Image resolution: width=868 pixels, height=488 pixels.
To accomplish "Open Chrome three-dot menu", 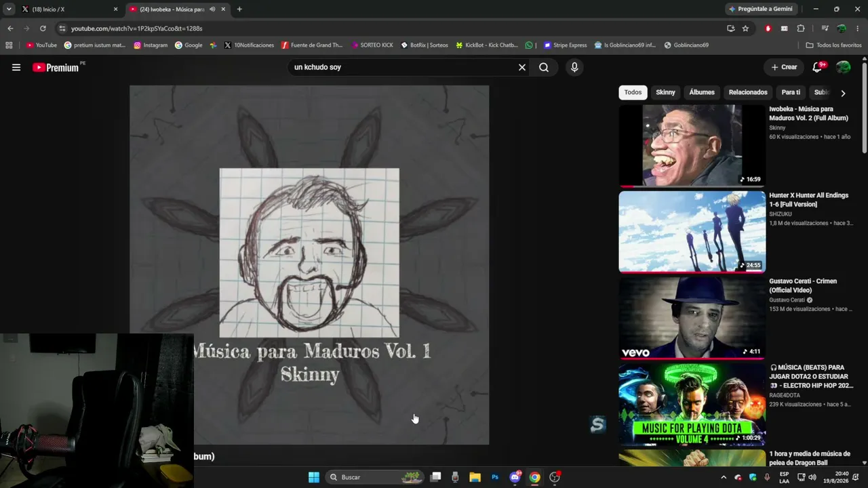I will pyautogui.click(x=858, y=28).
